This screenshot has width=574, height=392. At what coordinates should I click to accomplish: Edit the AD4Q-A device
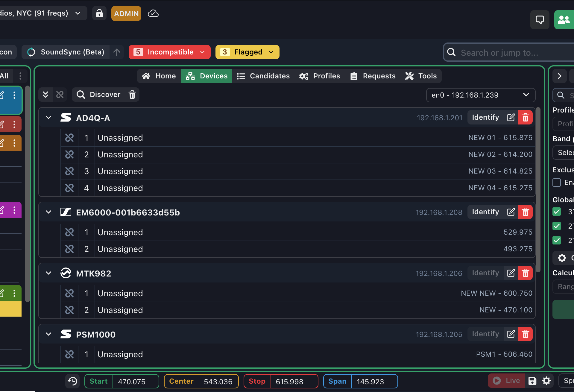[511, 117]
